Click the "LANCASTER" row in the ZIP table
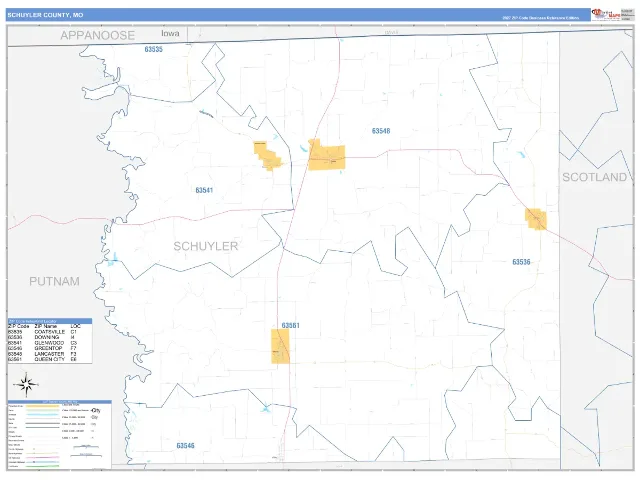Viewport: 640px width, 480px height. (x=50, y=354)
